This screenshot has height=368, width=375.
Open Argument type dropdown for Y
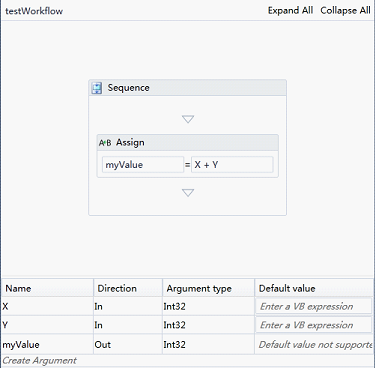click(x=208, y=325)
